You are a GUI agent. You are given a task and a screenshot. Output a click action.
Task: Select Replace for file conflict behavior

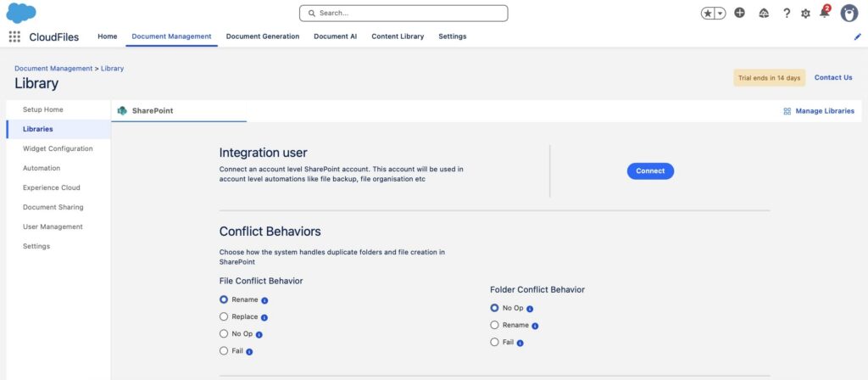[x=224, y=317]
